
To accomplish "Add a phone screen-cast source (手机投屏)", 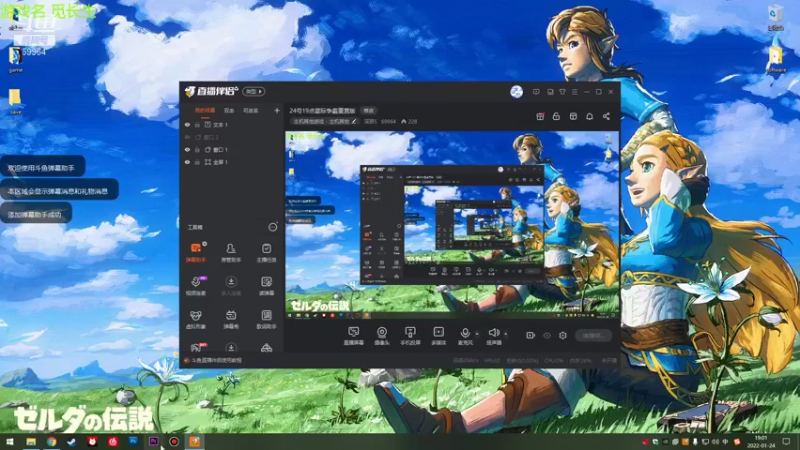I will (410, 336).
